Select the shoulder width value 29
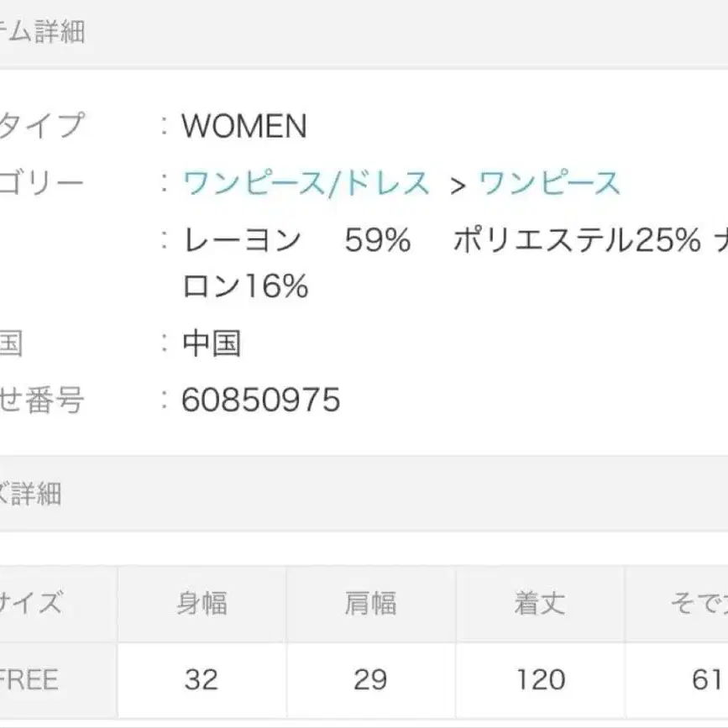728x728 pixels. pyautogui.click(x=369, y=680)
